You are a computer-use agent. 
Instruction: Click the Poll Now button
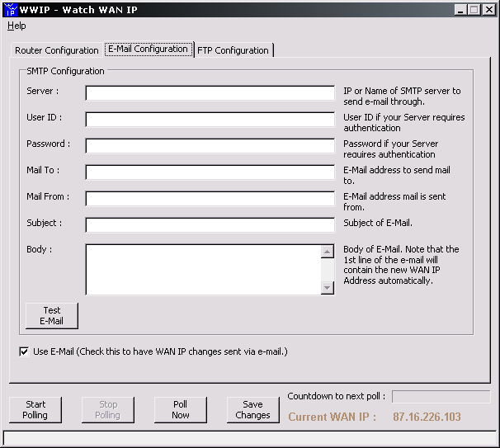tap(180, 410)
